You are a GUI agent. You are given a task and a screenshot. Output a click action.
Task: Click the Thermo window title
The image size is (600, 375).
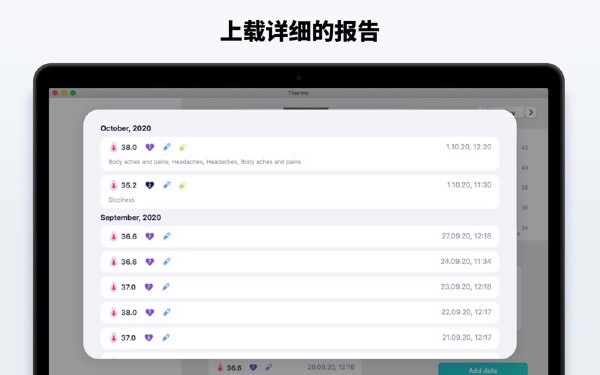[x=298, y=93]
